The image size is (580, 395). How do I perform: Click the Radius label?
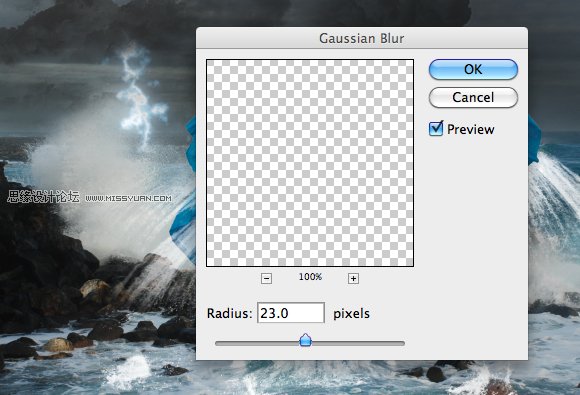tap(229, 314)
